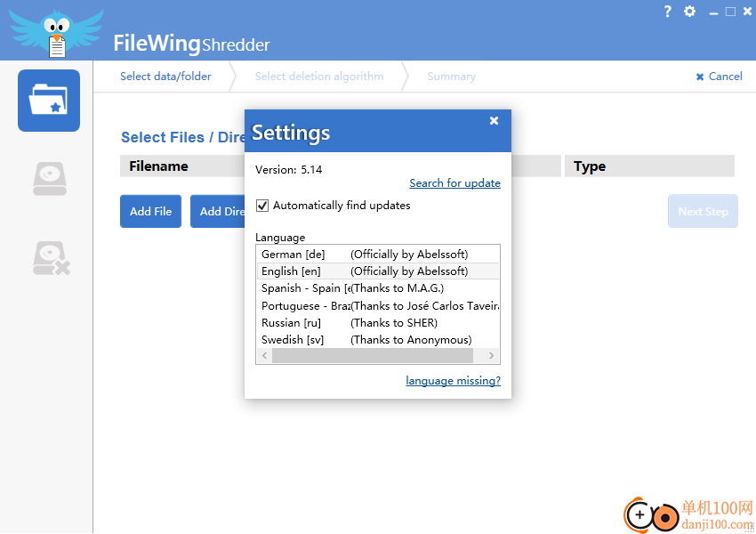Select the file and folder shredder sidebar icon

49,101
